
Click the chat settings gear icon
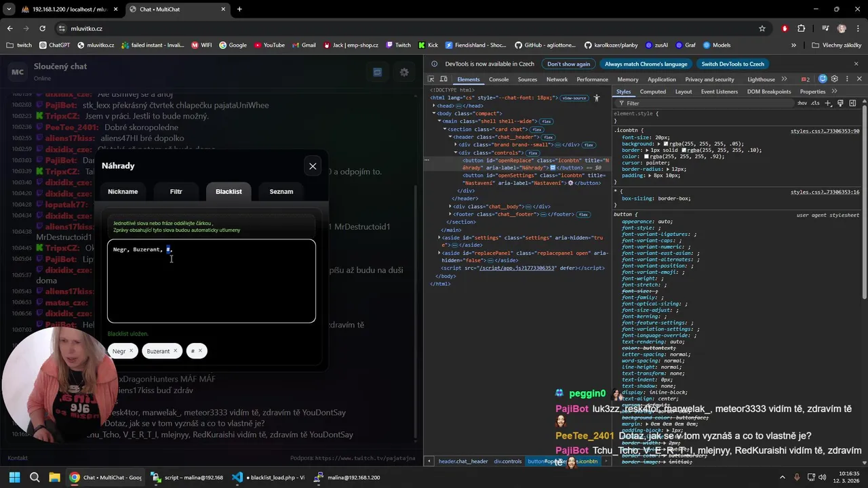point(404,72)
